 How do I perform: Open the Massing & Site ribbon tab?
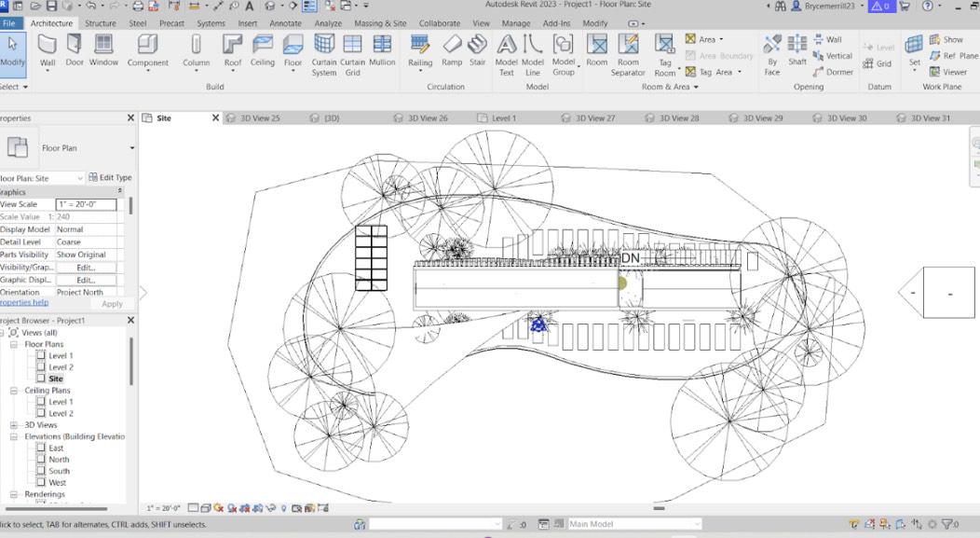(380, 23)
